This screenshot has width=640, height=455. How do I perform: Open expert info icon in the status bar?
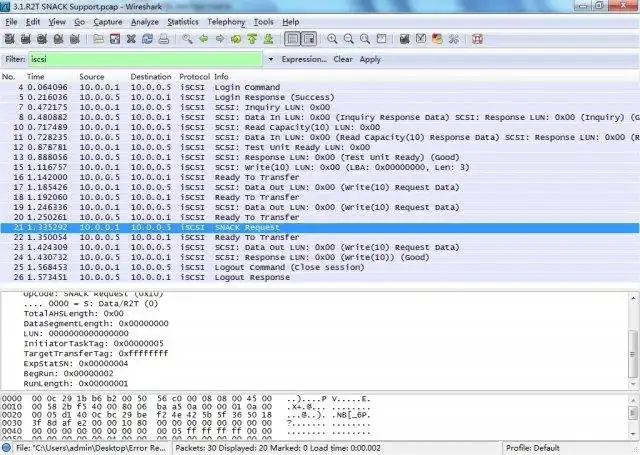(x=6, y=448)
